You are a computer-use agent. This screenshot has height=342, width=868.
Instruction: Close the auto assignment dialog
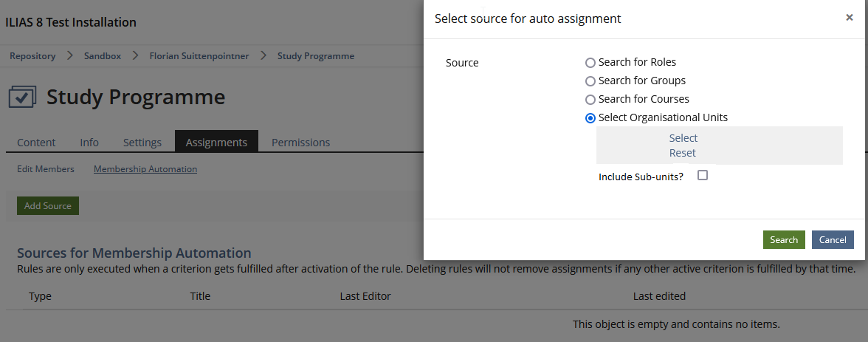coord(850,18)
